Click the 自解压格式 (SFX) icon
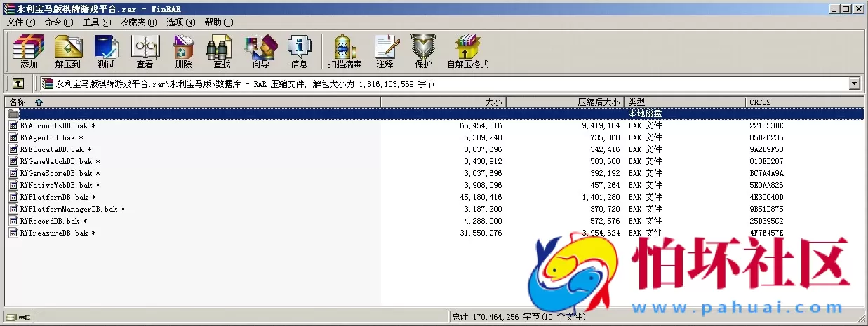Viewport: 868px width, 326px height. coord(467,51)
